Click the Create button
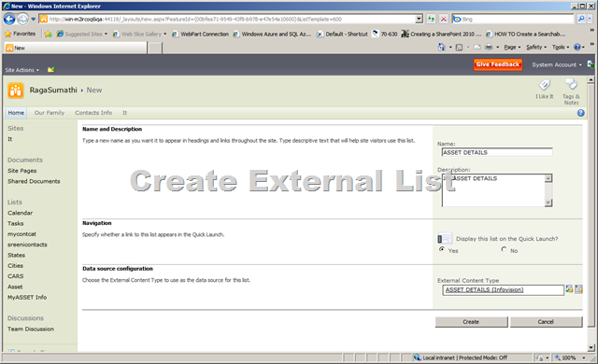The height and width of the screenshot is (364, 598). pyautogui.click(x=471, y=322)
